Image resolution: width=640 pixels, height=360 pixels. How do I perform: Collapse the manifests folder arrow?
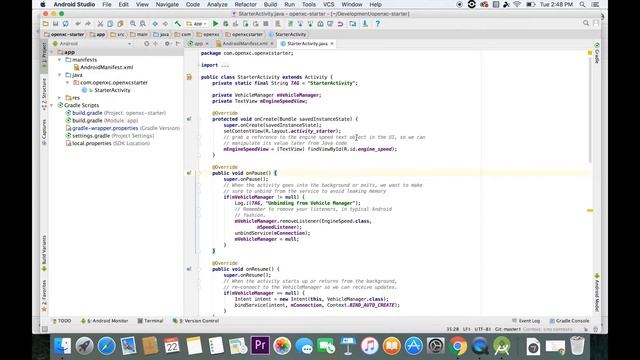60,60
